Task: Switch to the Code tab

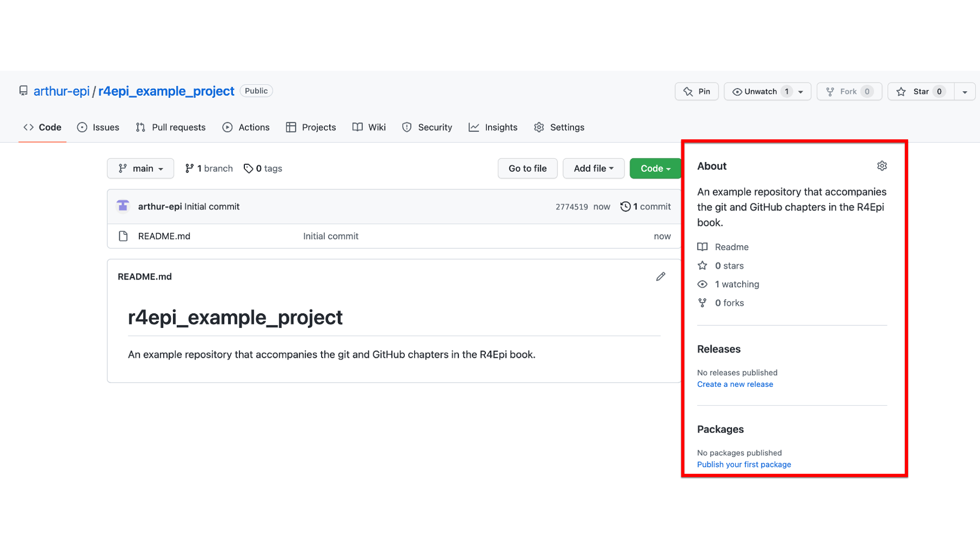Action: (42, 127)
